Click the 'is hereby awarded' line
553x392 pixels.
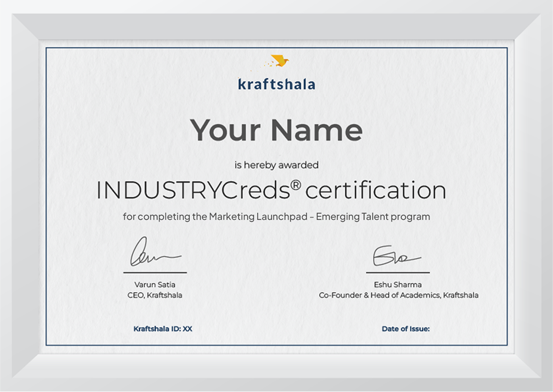point(276,165)
